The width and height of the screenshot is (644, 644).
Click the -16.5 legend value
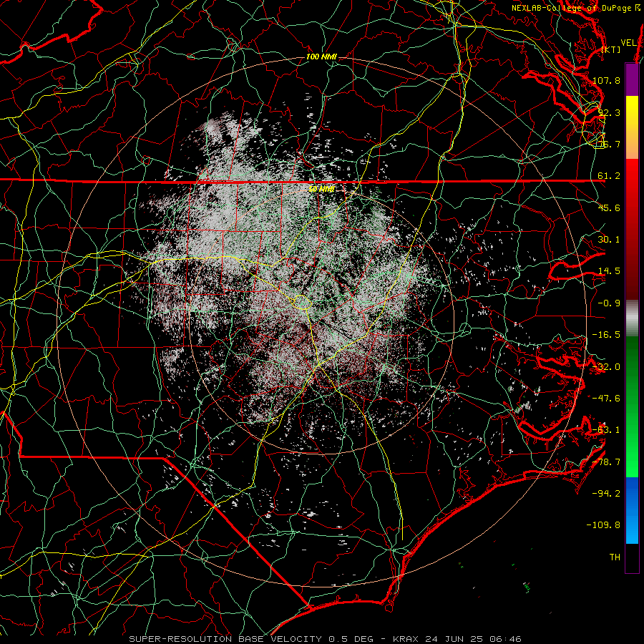606,335
